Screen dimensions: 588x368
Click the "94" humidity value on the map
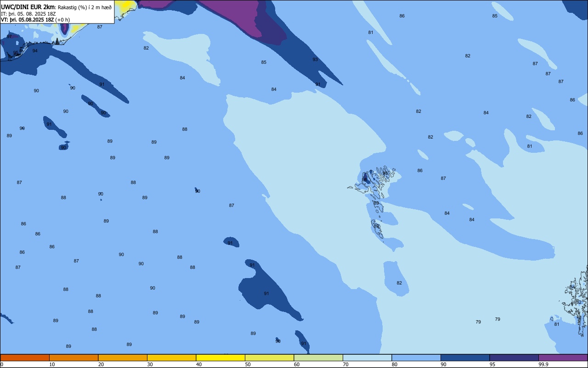(35, 51)
